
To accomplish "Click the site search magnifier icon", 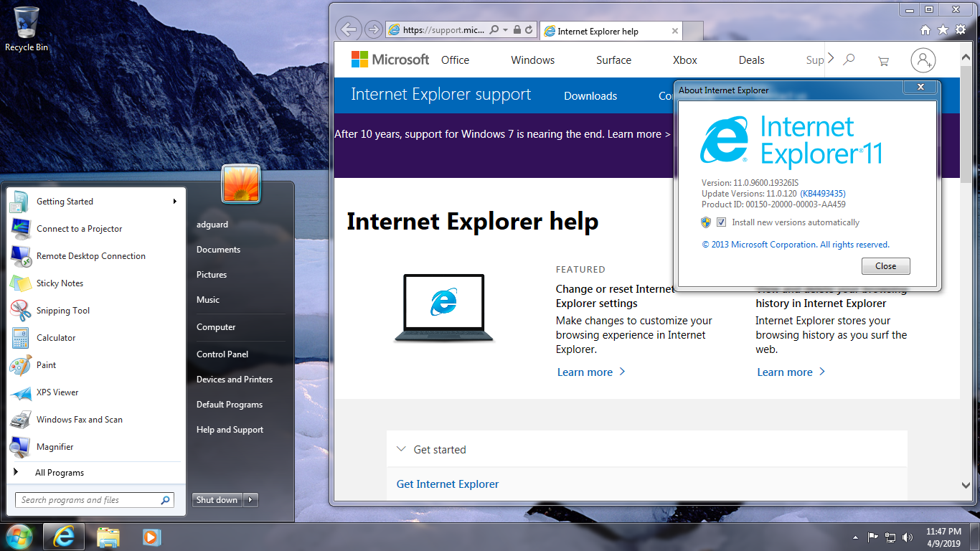I will click(849, 60).
